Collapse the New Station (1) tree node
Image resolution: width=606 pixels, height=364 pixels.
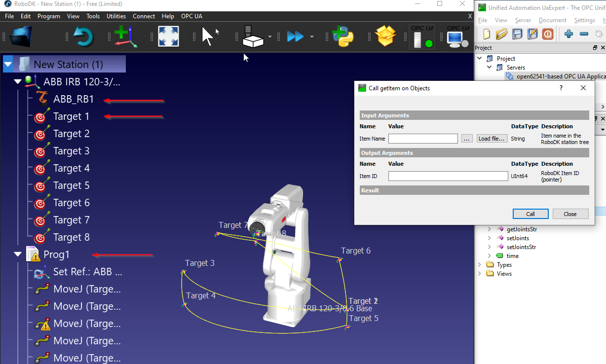pyautogui.click(x=8, y=64)
